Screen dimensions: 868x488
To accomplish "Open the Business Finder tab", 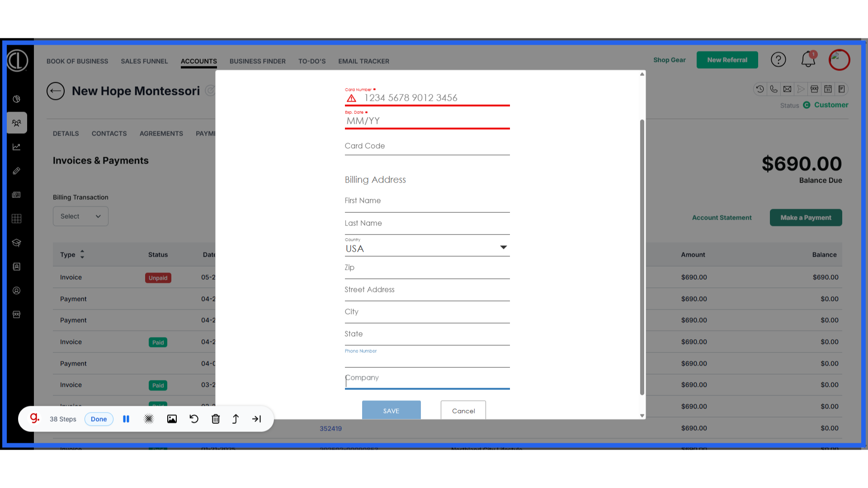I will click(258, 61).
